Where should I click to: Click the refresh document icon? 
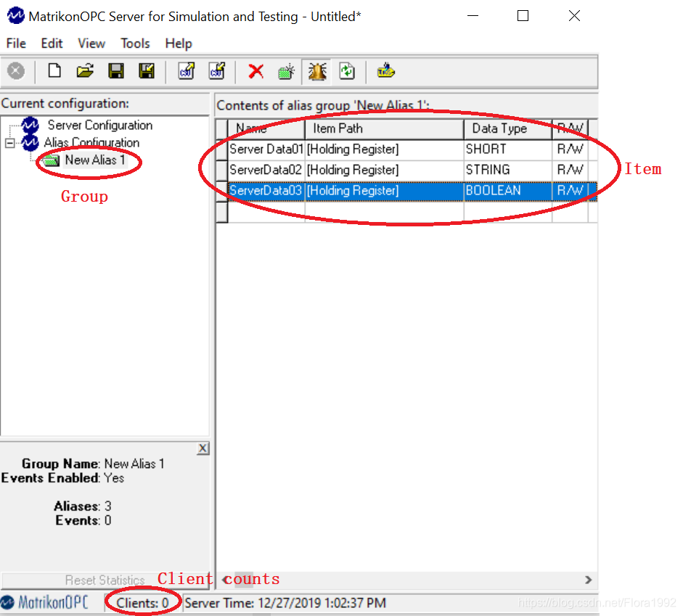(x=347, y=71)
